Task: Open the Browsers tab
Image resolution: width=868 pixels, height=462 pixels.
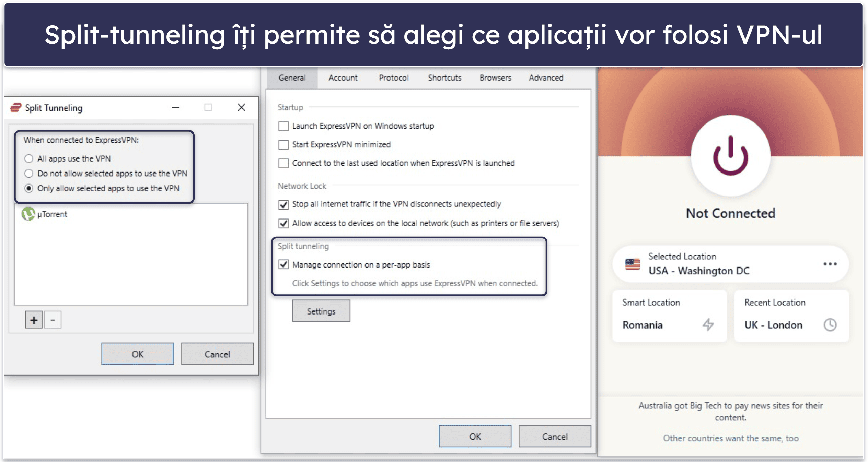Action: [495, 78]
